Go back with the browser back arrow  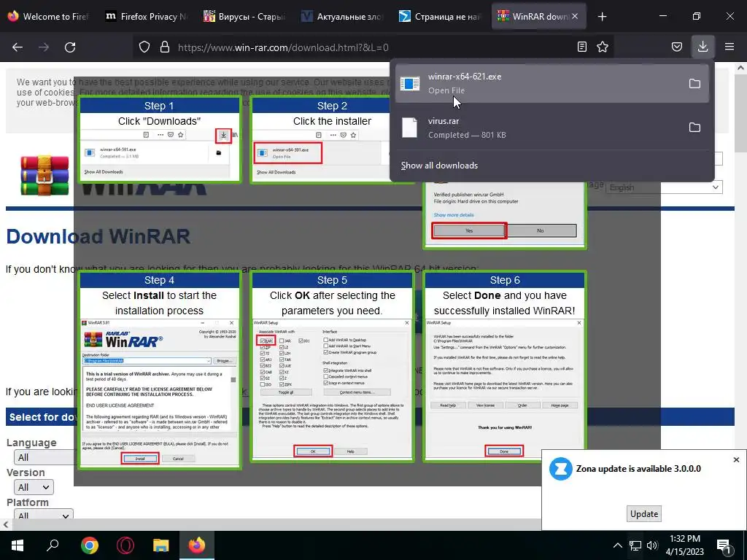(x=18, y=47)
